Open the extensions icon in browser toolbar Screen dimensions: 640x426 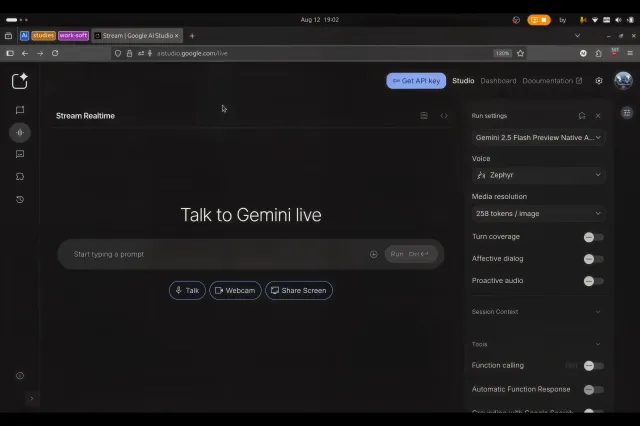(x=598, y=53)
